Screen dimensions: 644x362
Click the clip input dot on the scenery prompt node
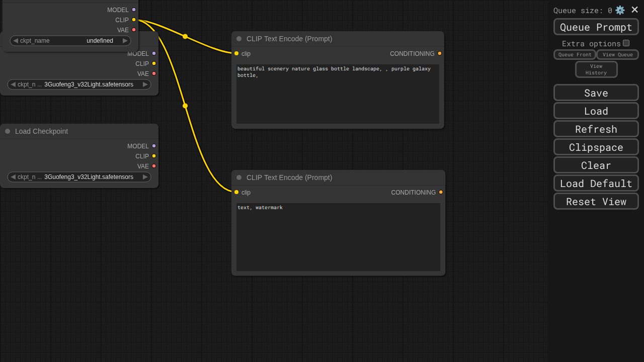point(236,53)
